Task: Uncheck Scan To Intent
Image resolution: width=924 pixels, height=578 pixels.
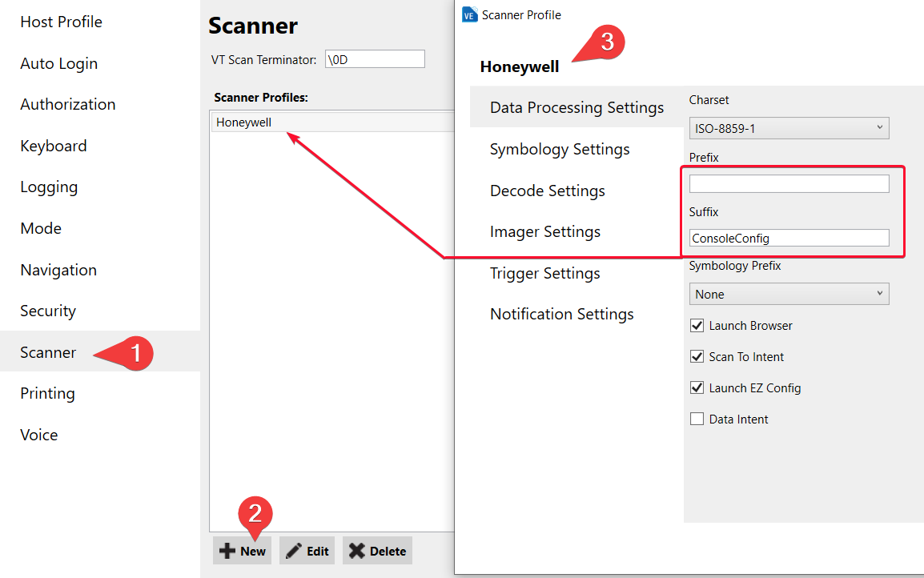Action: 697,356
